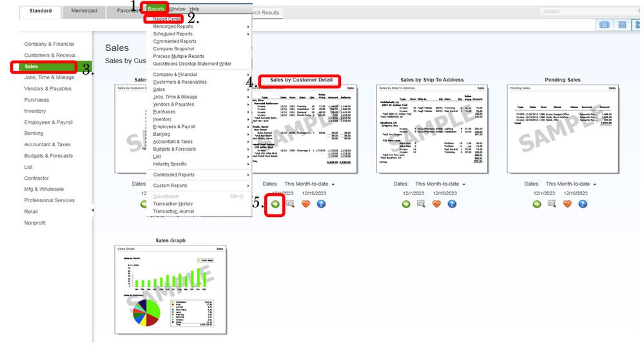Select Nonprofit in category sidebar
Viewport: 644px width, 362px height.
(x=35, y=223)
